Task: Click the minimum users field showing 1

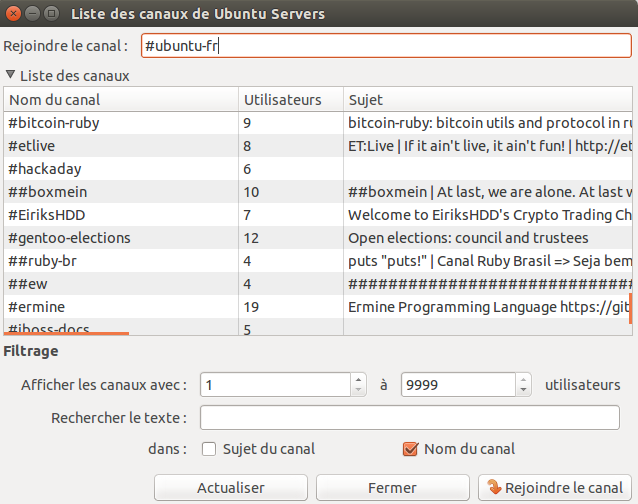Action: (275, 384)
